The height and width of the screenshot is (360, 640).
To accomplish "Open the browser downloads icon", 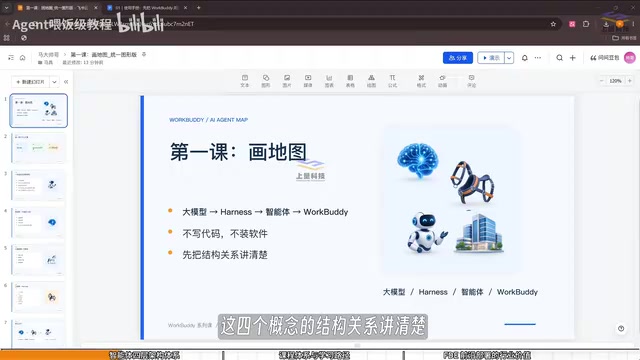I will [606, 24].
